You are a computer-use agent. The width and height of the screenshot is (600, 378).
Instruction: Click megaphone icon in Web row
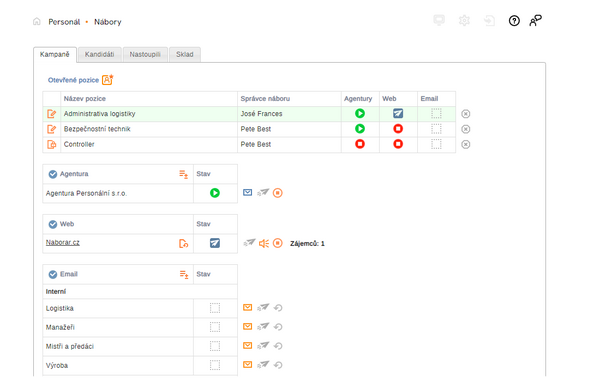click(264, 243)
